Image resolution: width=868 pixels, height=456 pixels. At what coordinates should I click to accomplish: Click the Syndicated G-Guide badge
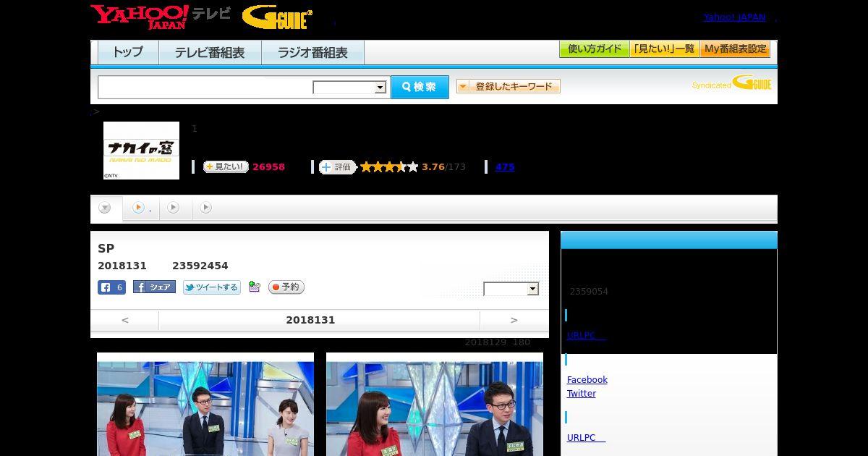pyautogui.click(x=732, y=83)
